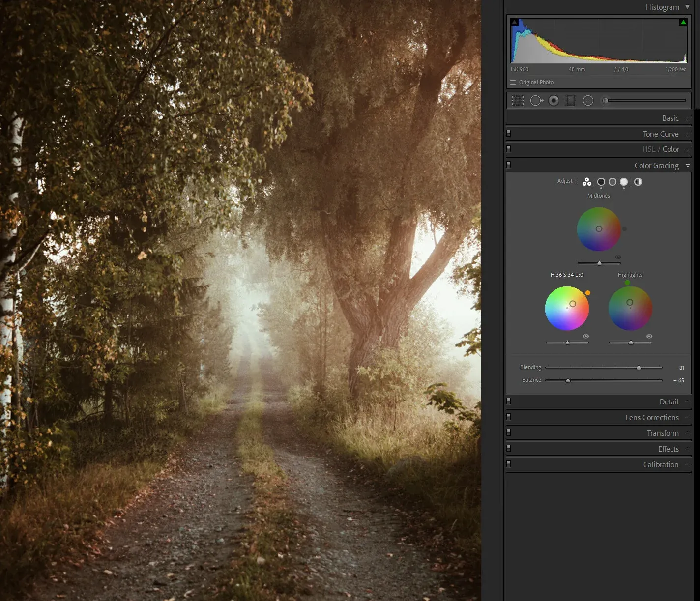Switch Color Grading to 3-way view
Image resolution: width=700 pixels, height=601 pixels.
(x=587, y=182)
